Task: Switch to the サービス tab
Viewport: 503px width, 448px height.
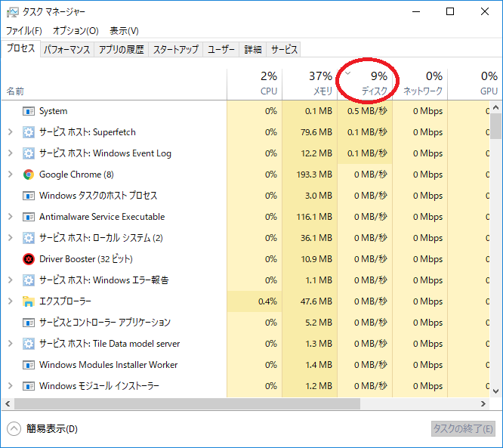Action: click(x=283, y=49)
